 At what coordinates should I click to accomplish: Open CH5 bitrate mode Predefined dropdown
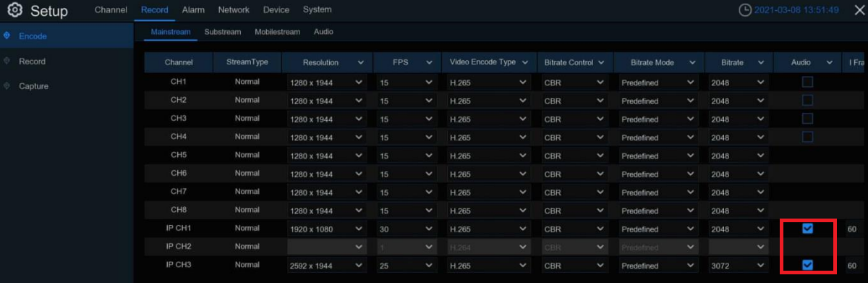658,156
